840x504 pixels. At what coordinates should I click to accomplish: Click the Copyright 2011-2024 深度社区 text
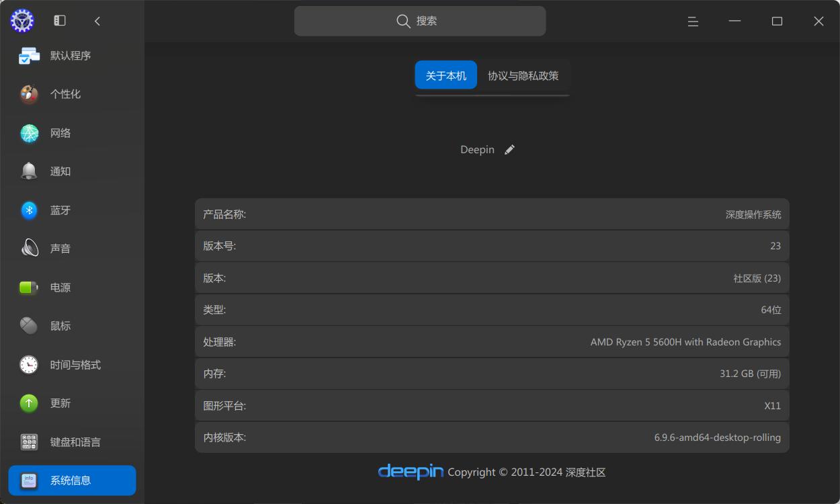[x=527, y=472]
